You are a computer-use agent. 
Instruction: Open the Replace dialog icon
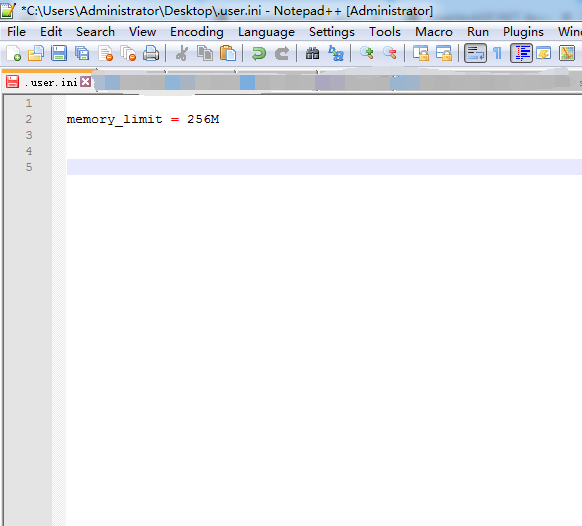click(336, 53)
